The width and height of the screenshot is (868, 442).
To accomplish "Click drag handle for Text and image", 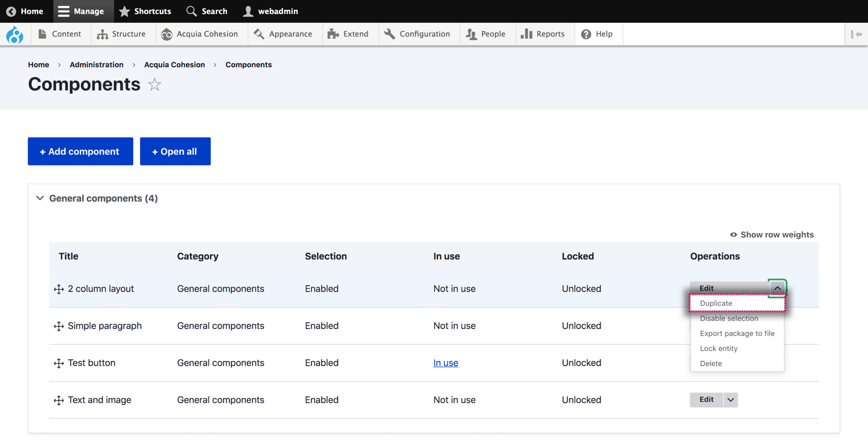I will (58, 400).
